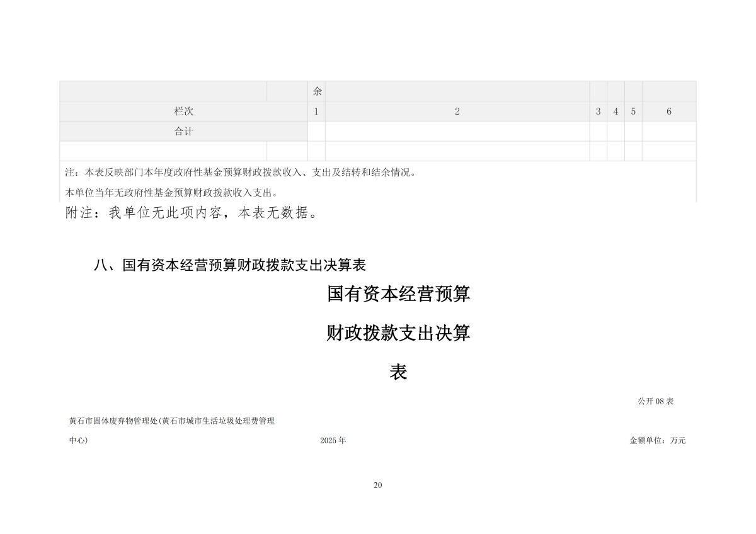The height and width of the screenshot is (534, 756).
Task: Select the 合计 row label cell
Action: coord(183,132)
